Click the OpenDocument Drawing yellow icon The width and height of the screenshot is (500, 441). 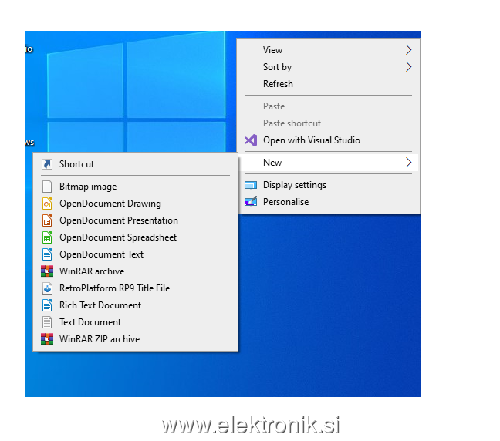click(x=47, y=204)
